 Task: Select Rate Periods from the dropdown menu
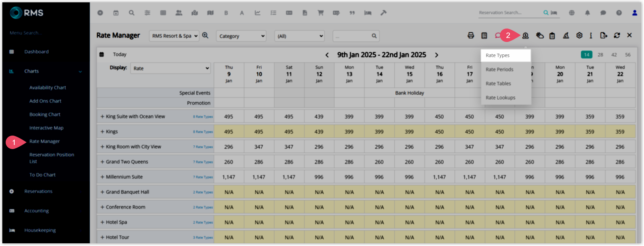click(506, 69)
